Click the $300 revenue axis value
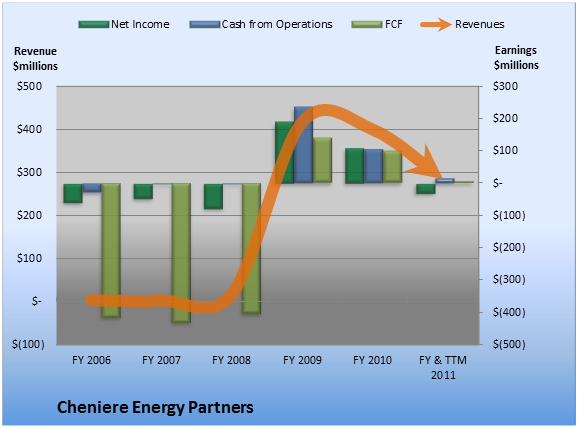The image size is (577, 427). pyautogui.click(x=29, y=172)
